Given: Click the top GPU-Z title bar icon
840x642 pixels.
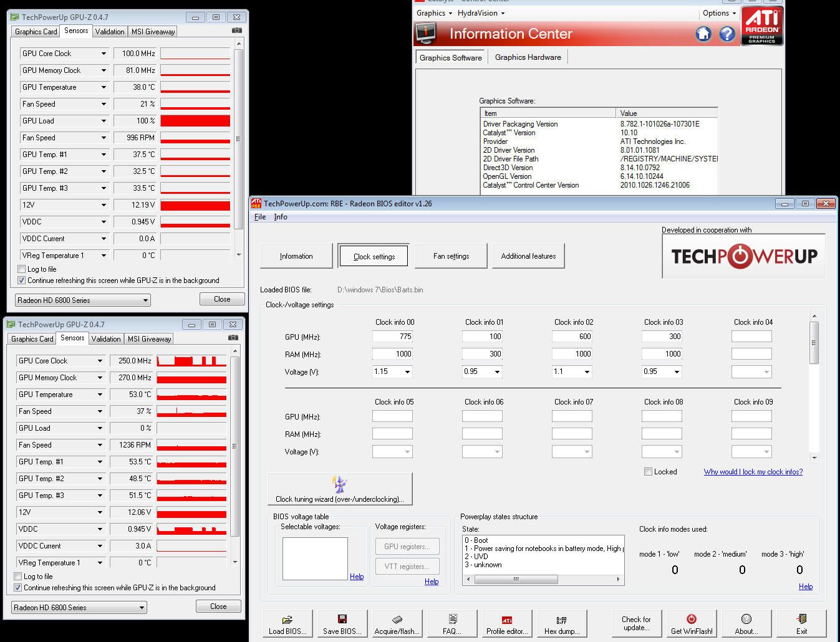Looking at the screenshot, I should point(15,17).
